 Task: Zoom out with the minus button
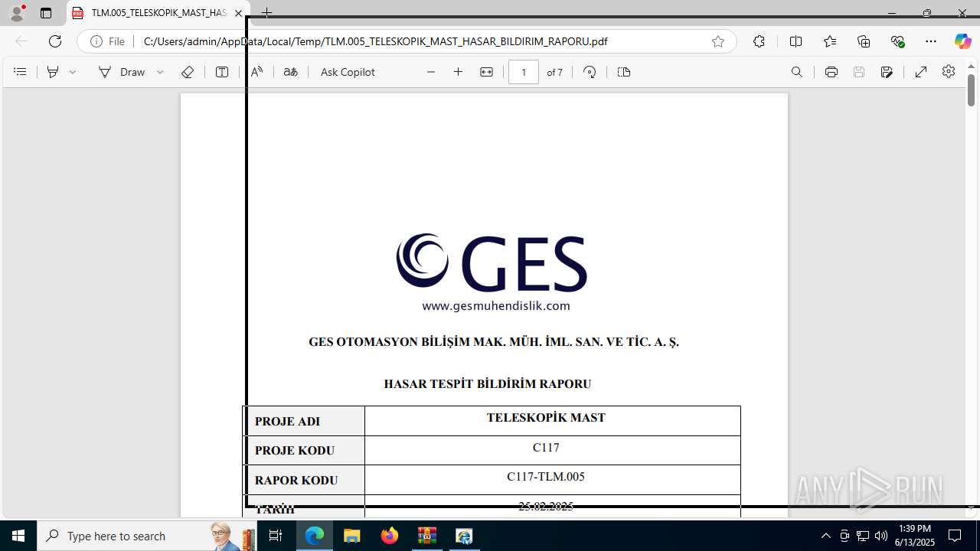click(431, 72)
